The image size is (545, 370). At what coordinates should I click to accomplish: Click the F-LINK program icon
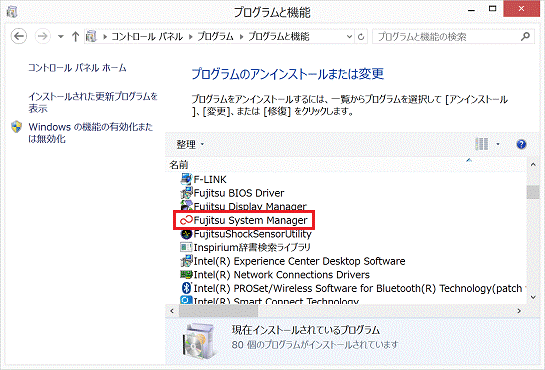[x=186, y=179]
